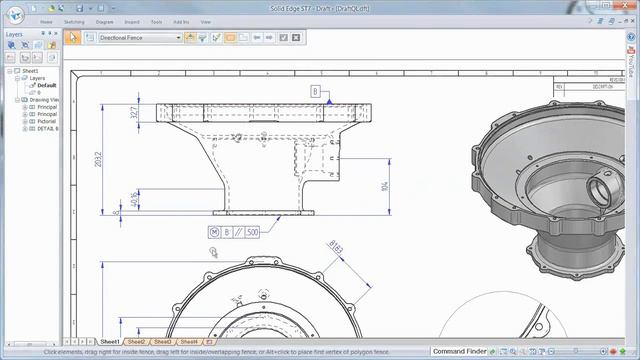Expand the DETAIL B view node
The height and width of the screenshot is (360, 640).
(25, 129)
